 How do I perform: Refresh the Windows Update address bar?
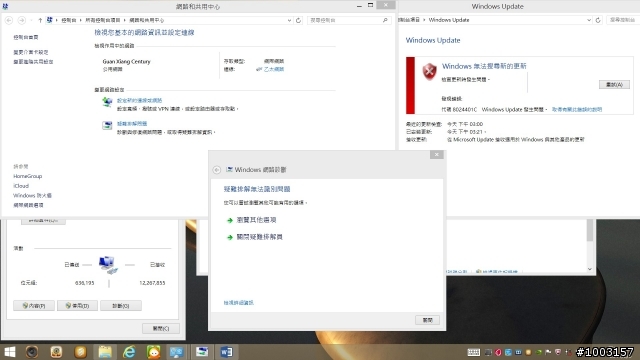point(598,20)
